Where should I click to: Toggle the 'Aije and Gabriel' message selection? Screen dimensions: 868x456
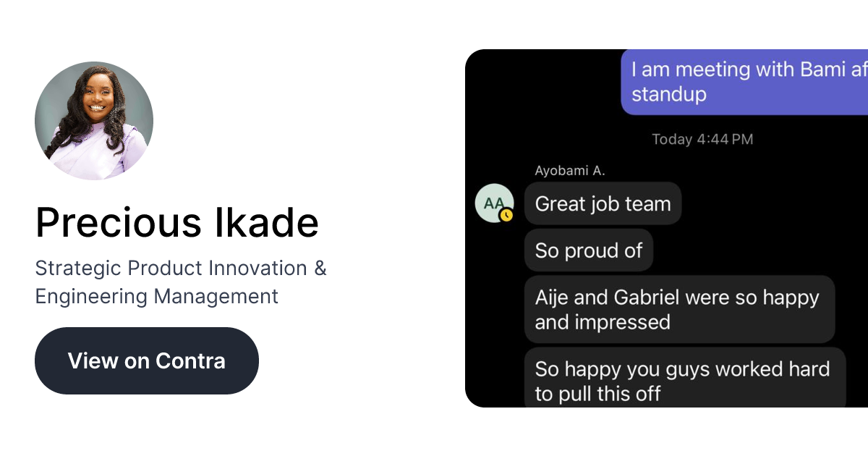coord(680,309)
